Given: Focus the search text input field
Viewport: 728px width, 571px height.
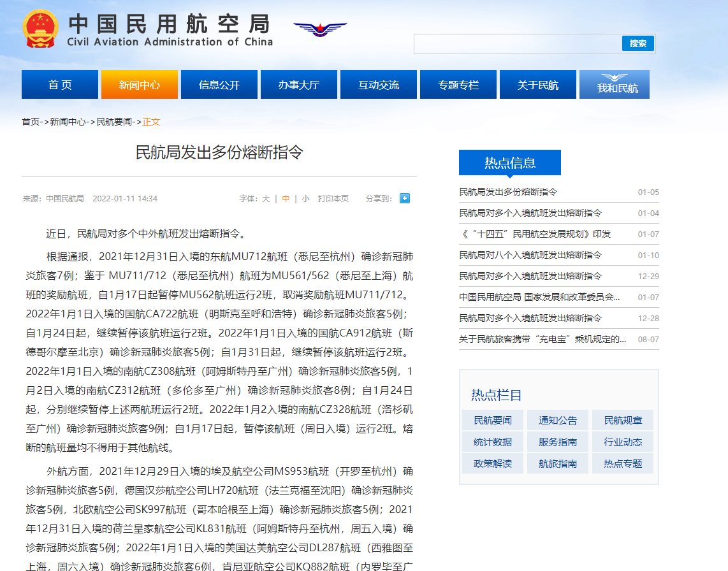Looking at the screenshot, I should tap(517, 43).
